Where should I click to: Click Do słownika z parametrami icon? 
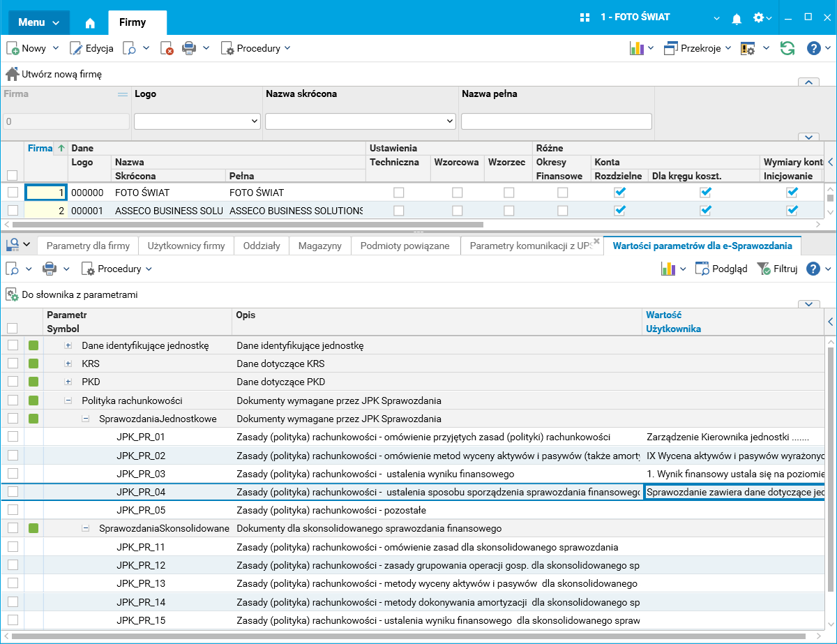click(x=12, y=295)
